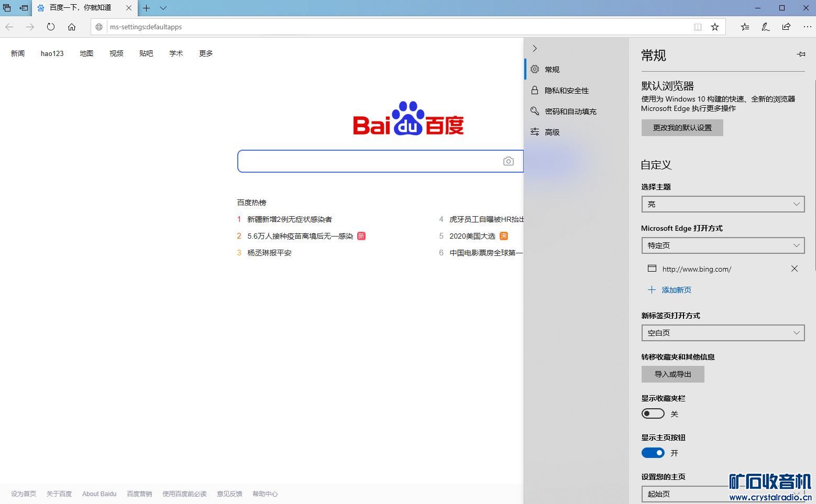
Task: Set these tabs aside icon
Action: (x=24, y=8)
